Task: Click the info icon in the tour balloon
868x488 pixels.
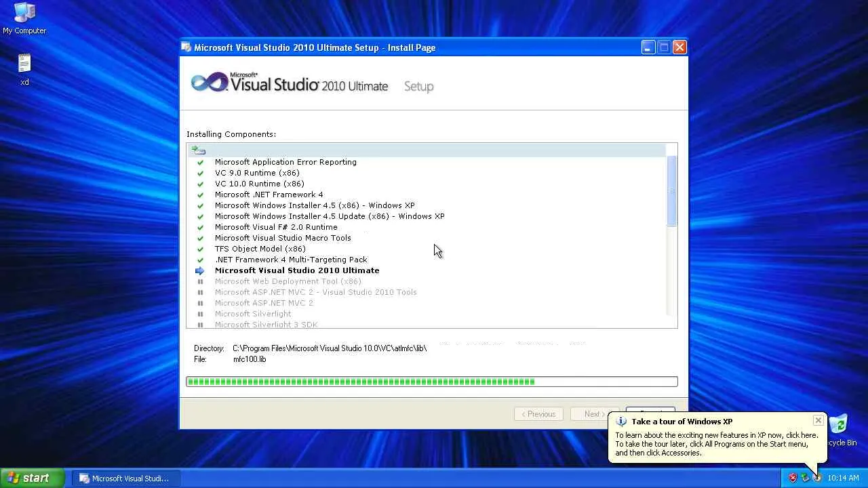Action: point(620,422)
